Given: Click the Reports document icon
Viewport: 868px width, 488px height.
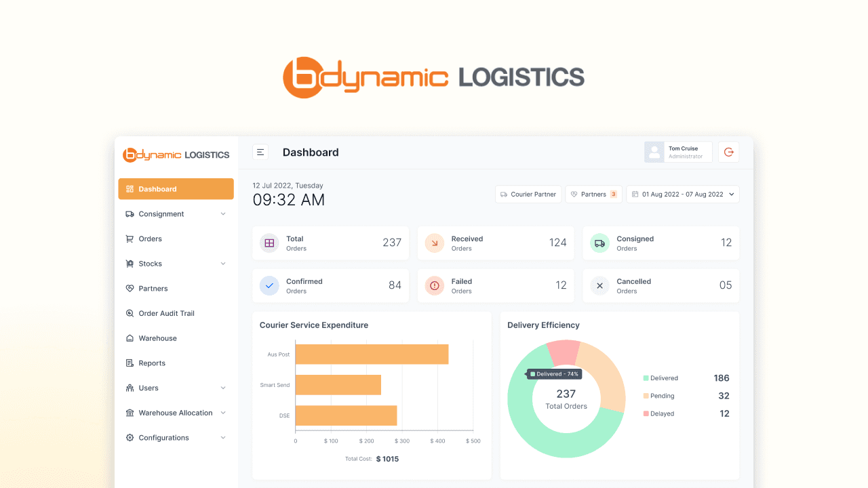Looking at the screenshot, I should (130, 363).
